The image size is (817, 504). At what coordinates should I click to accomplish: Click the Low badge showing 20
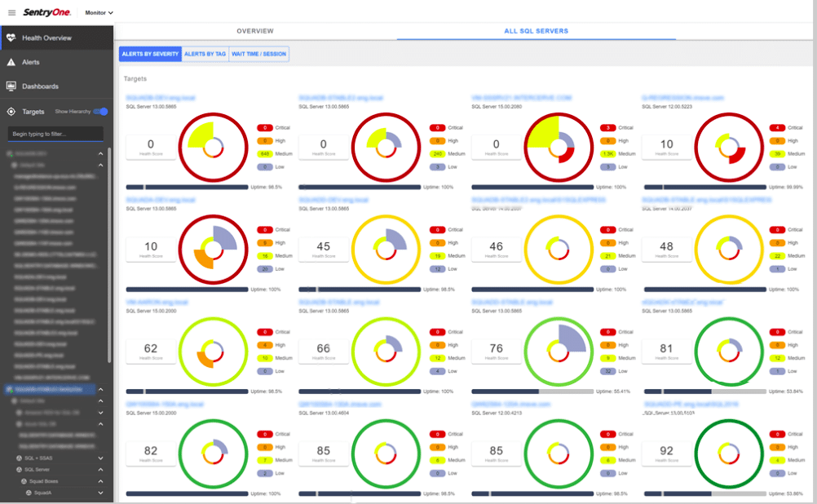coord(265,269)
